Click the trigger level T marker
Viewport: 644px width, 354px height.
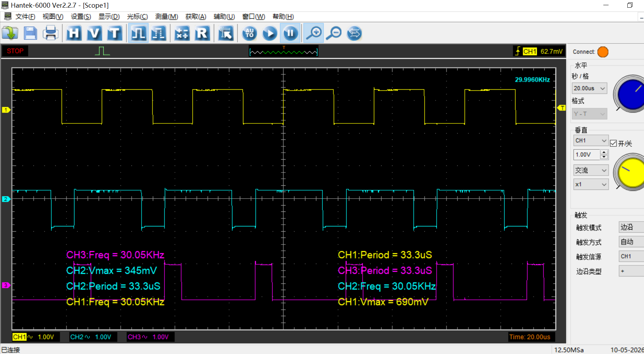(x=561, y=108)
